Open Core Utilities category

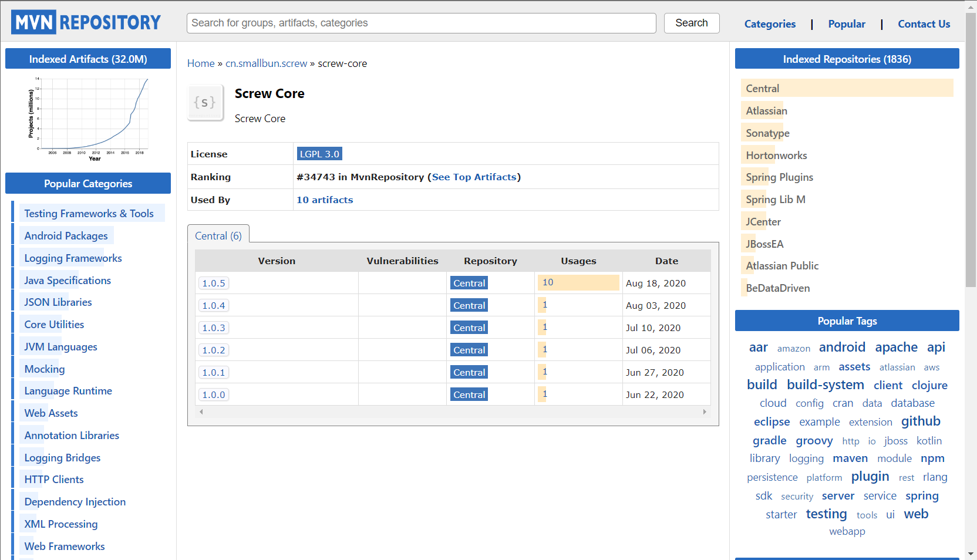(x=54, y=325)
